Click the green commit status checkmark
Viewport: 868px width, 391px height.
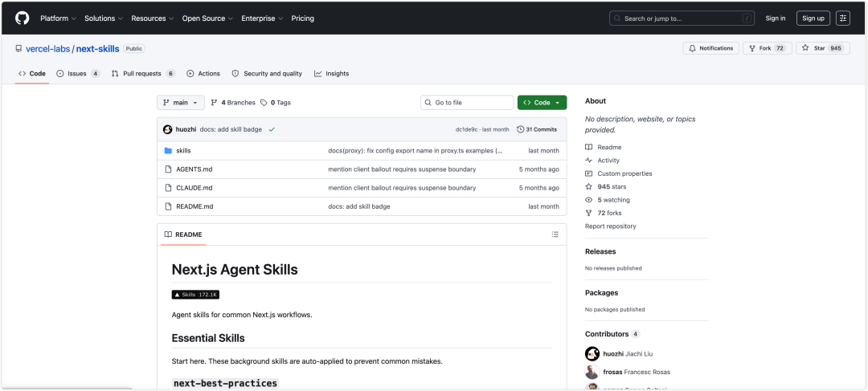click(272, 129)
